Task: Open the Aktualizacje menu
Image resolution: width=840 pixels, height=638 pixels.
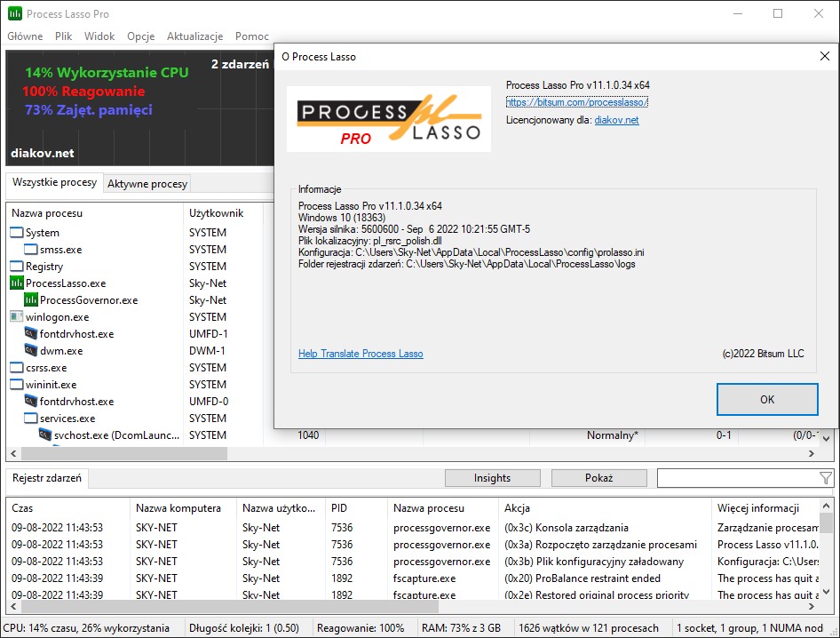Action: (x=195, y=36)
